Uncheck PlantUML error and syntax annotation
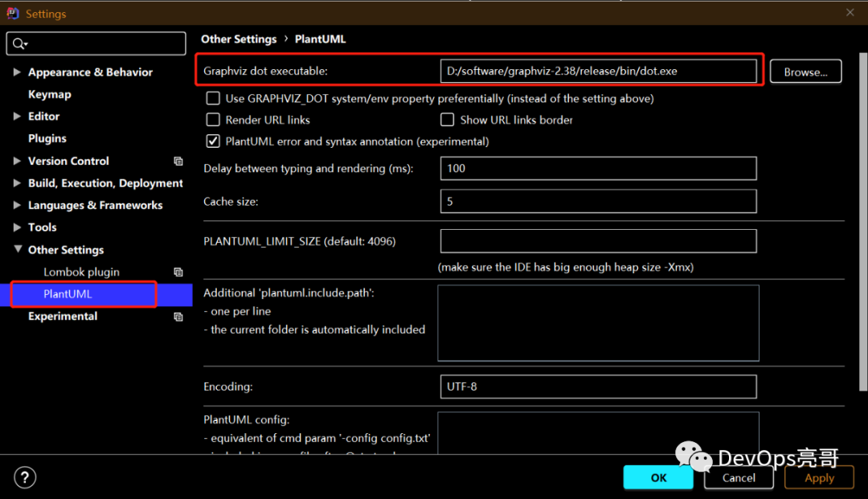This screenshot has width=868, height=499. point(213,141)
